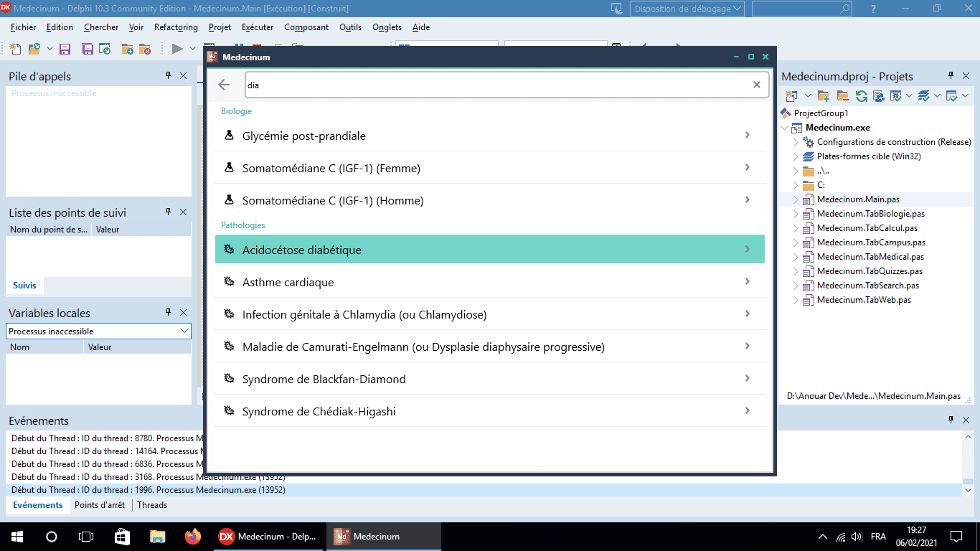Clear the search field with the X
This screenshot has width=980, height=551.
click(x=756, y=85)
